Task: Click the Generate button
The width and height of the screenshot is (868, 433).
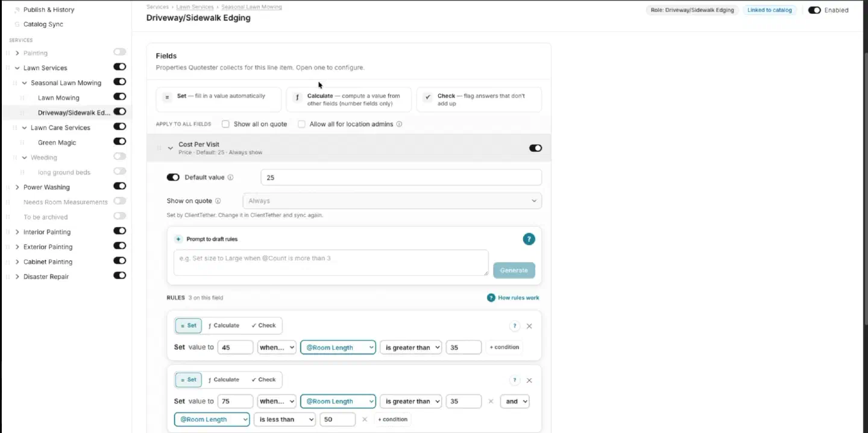Action: click(x=514, y=270)
